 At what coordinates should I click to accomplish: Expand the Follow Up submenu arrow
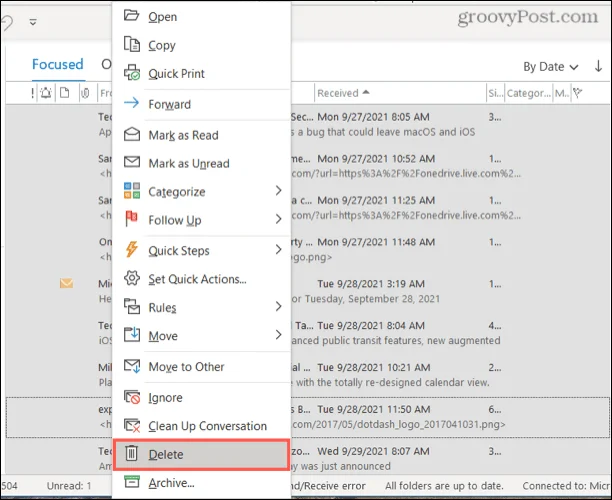[x=278, y=219]
